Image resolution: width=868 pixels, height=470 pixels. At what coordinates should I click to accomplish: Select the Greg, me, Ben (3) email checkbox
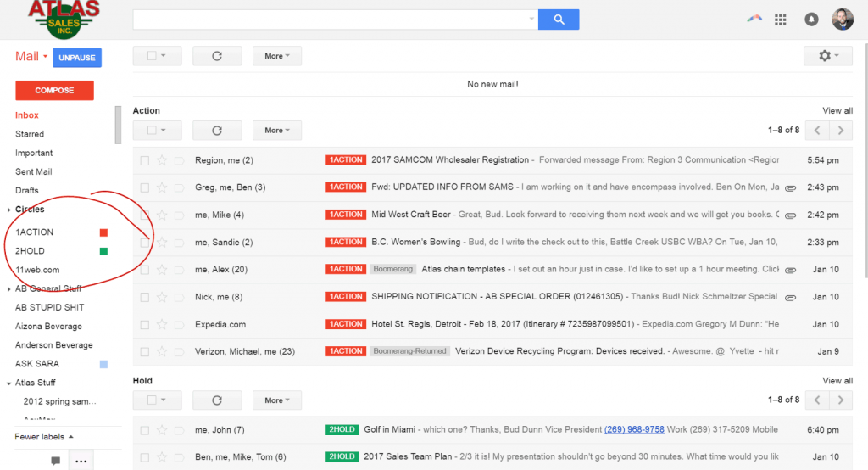coord(144,187)
